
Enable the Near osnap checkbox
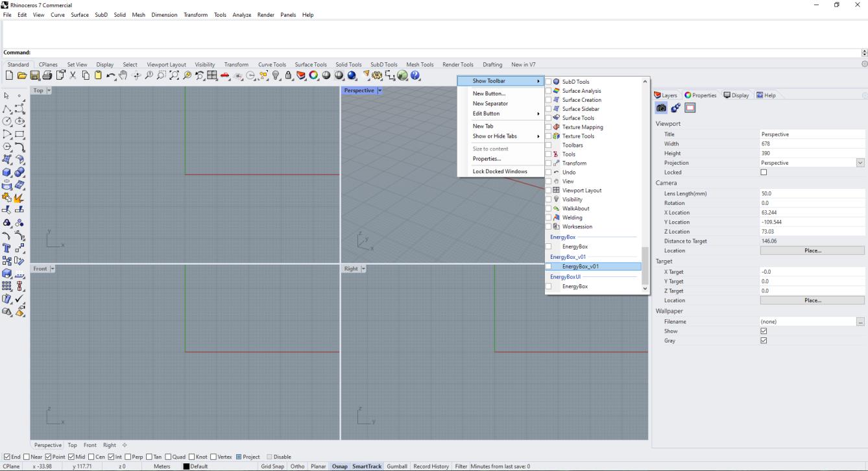click(26, 457)
